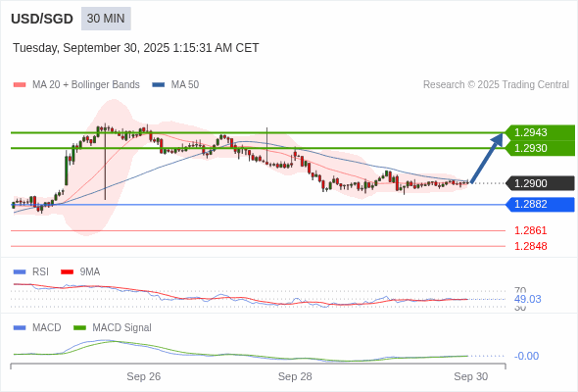The image size is (578, 392).
Task: Click the Sep 28 axis date label
Action: [x=295, y=376]
